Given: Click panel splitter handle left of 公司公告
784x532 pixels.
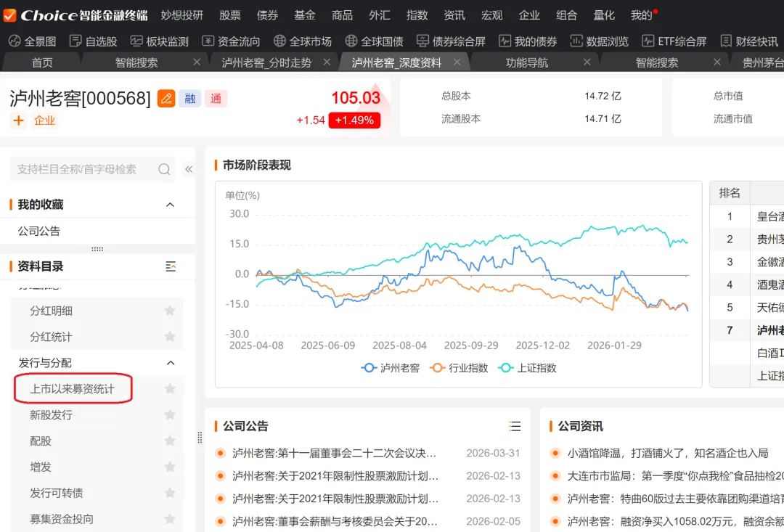Looking at the screenshot, I should (x=200, y=438).
